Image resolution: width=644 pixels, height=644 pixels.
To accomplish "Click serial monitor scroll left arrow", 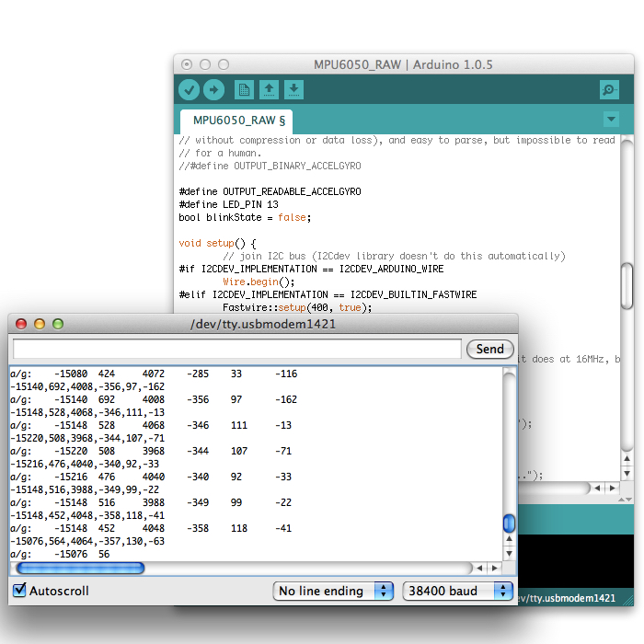I will coord(479,568).
